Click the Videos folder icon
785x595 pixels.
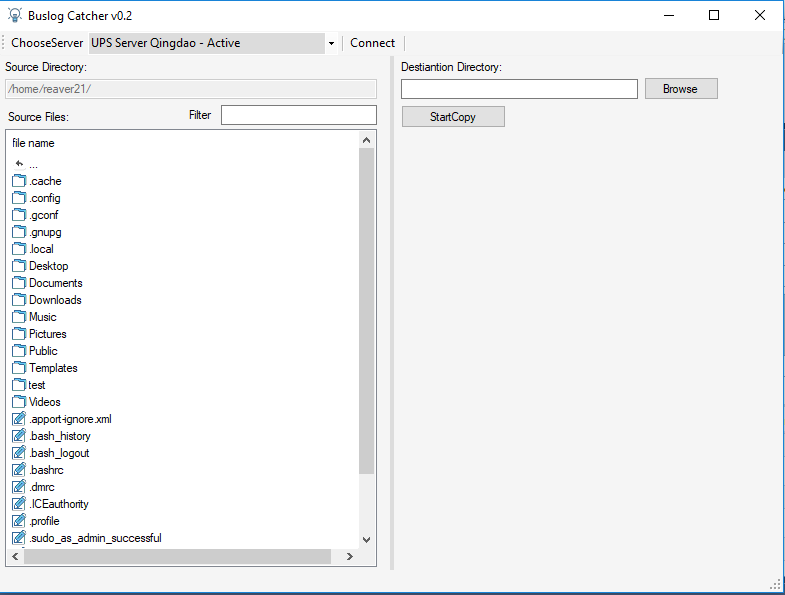pos(19,402)
